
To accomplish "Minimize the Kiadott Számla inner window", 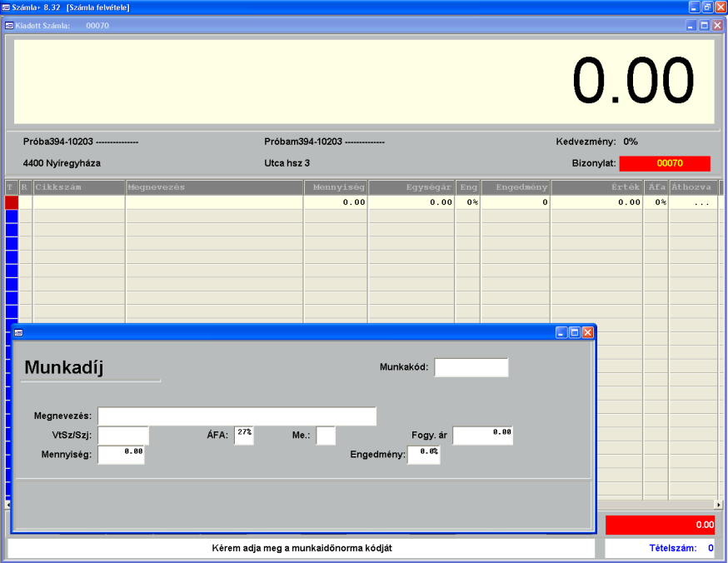I will (691, 26).
